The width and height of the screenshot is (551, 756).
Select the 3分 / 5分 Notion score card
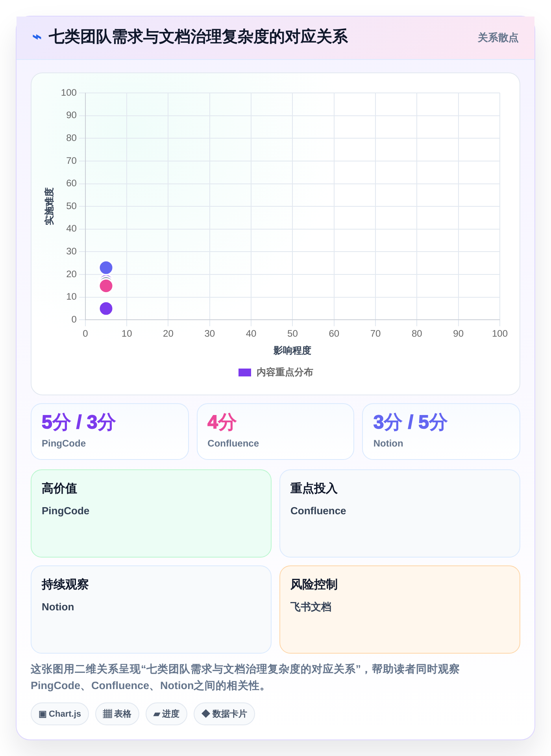pos(441,432)
